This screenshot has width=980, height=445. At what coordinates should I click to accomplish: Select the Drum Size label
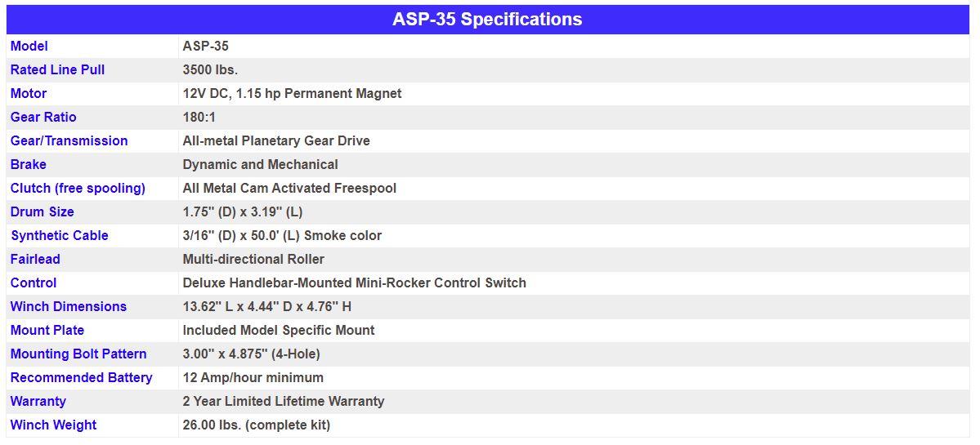tap(42, 212)
